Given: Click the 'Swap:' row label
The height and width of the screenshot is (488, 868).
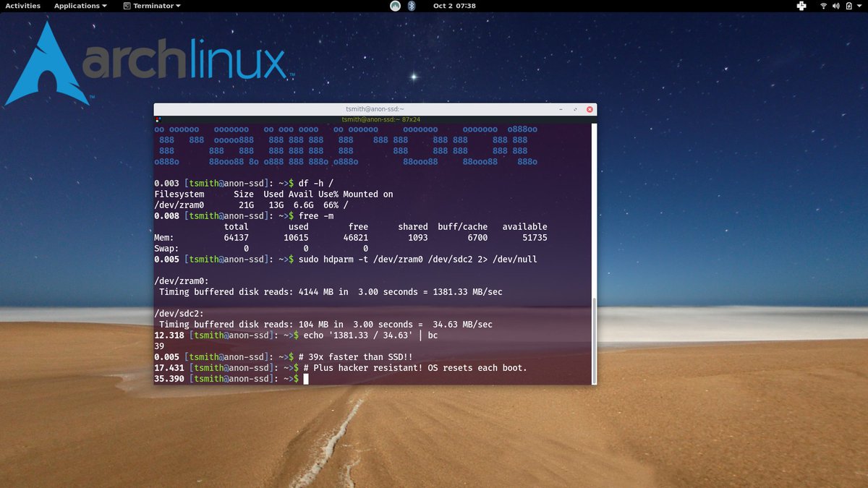Looking at the screenshot, I should tap(167, 248).
